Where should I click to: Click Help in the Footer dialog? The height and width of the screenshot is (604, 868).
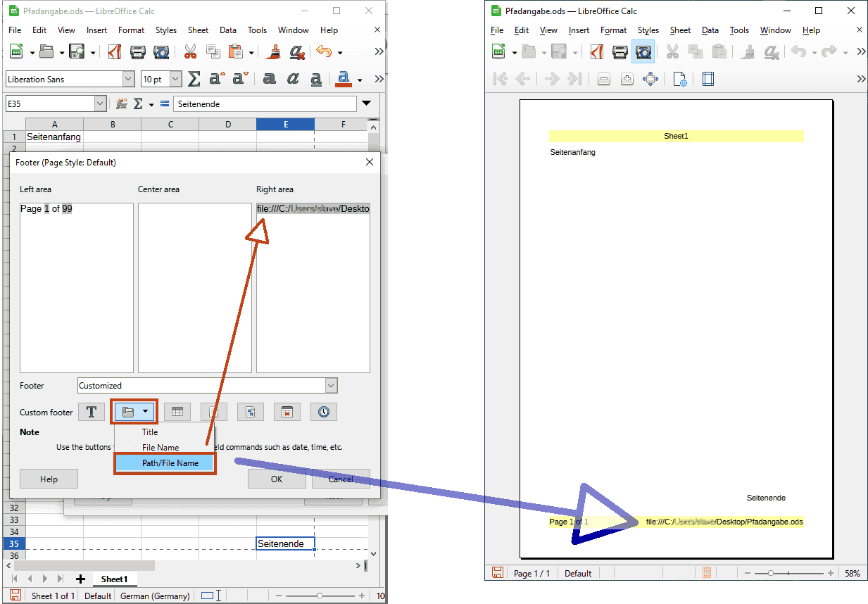tap(49, 479)
